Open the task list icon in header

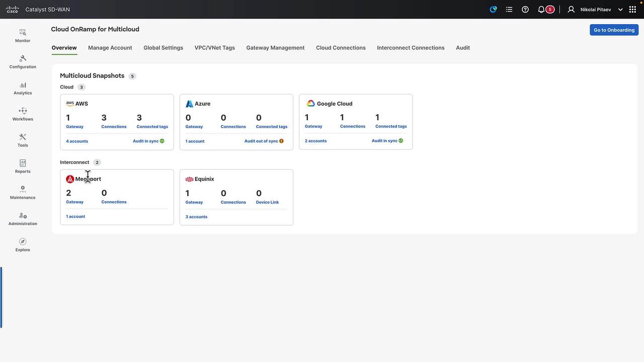pos(509,9)
